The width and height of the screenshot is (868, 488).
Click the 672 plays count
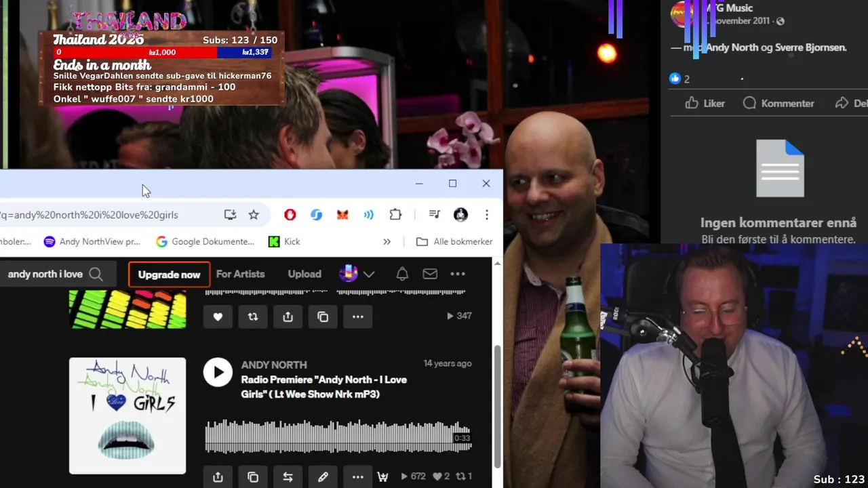(414, 476)
